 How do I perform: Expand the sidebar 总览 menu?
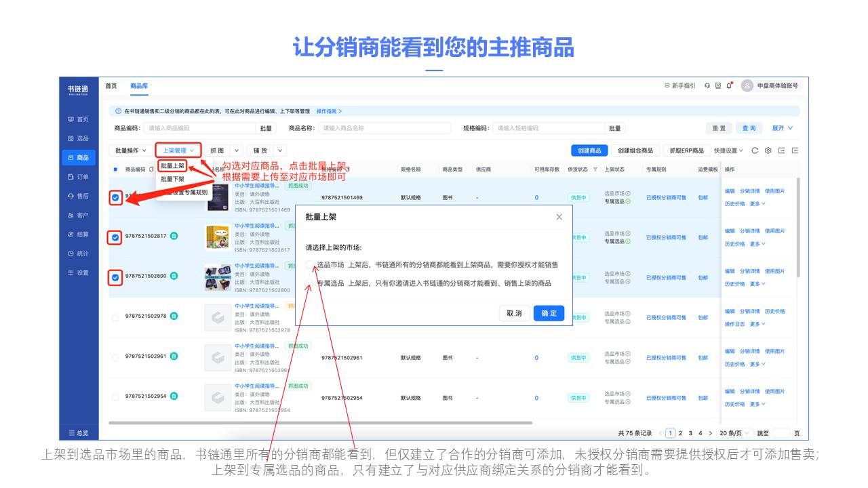[79, 433]
